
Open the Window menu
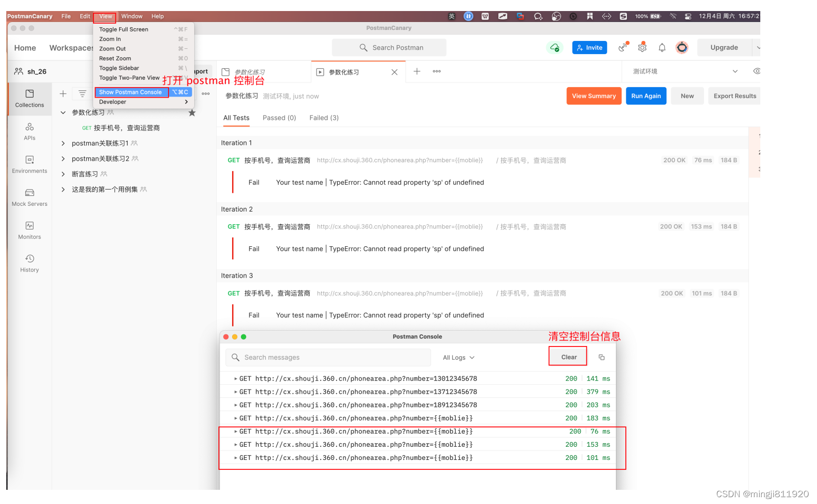(x=132, y=16)
